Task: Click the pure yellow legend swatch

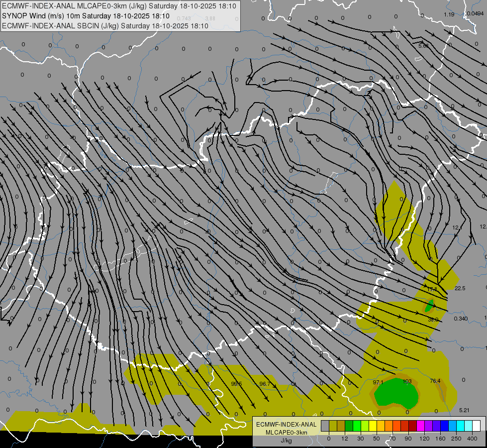Action: 373,426
